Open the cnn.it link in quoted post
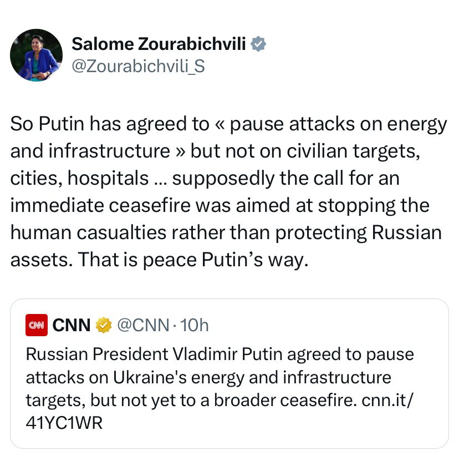Screen dimensions: 459x476 coord(387,400)
